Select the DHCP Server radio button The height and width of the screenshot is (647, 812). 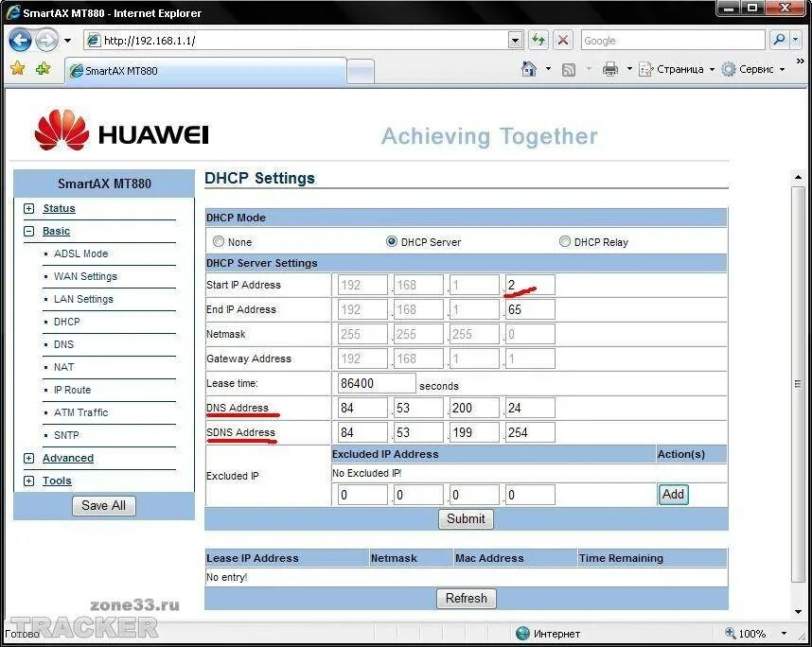click(x=392, y=242)
